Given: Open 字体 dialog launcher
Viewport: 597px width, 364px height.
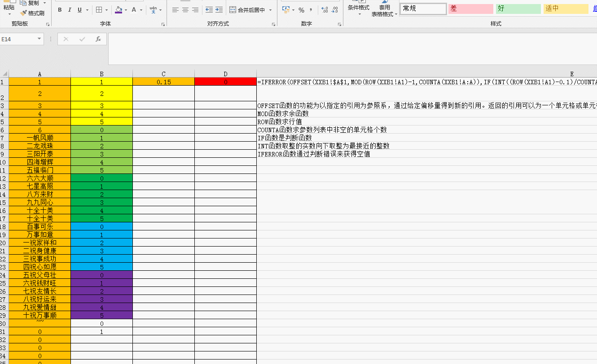Looking at the screenshot, I should click(162, 24).
